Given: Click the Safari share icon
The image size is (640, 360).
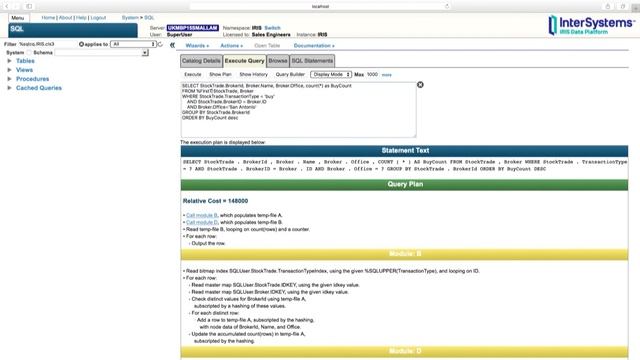Looking at the screenshot, I should [608, 6].
